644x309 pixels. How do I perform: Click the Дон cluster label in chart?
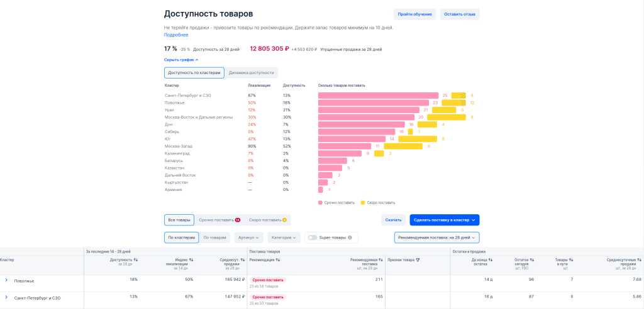[169, 124]
